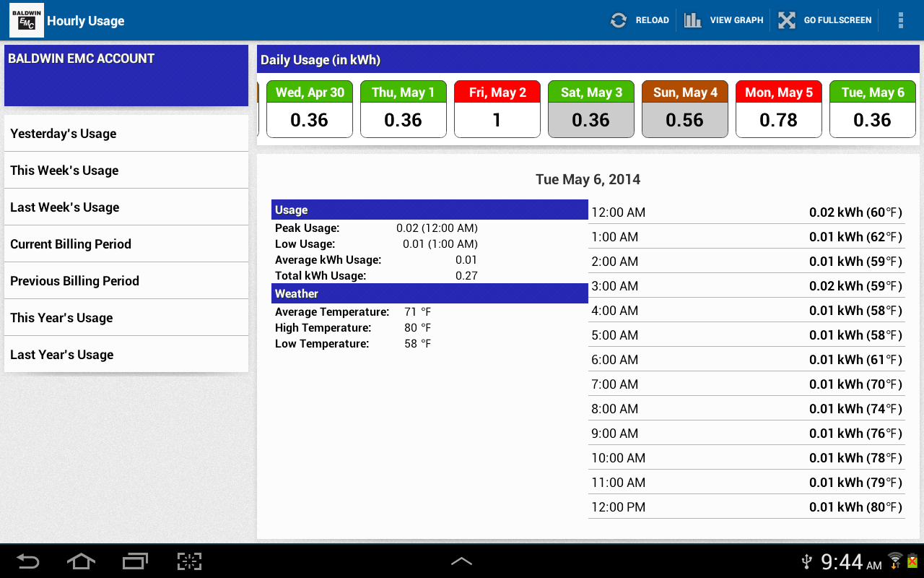The width and height of the screenshot is (924, 578).
Task: View the Fri, May 2 usage card
Action: coord(497,108)
